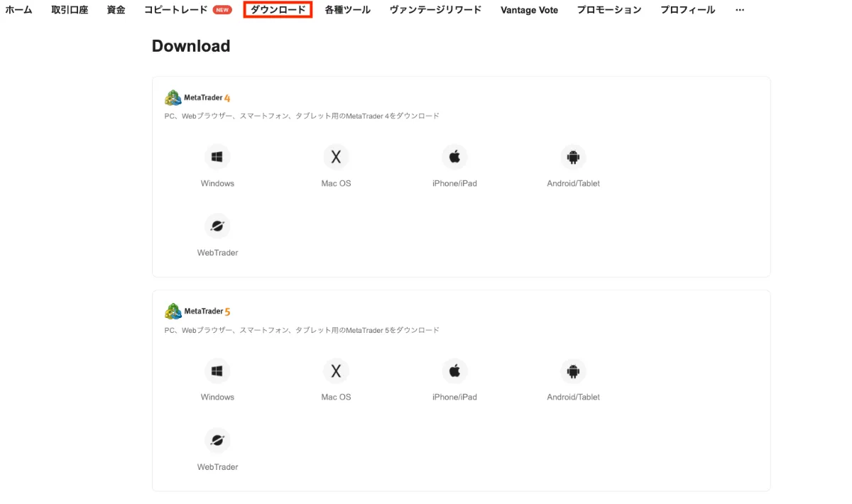Open MetaTrader 5 iPhone/iPad download
This screenshot has width=852, height=504.
pyautogui.click(x=454, y=371)
